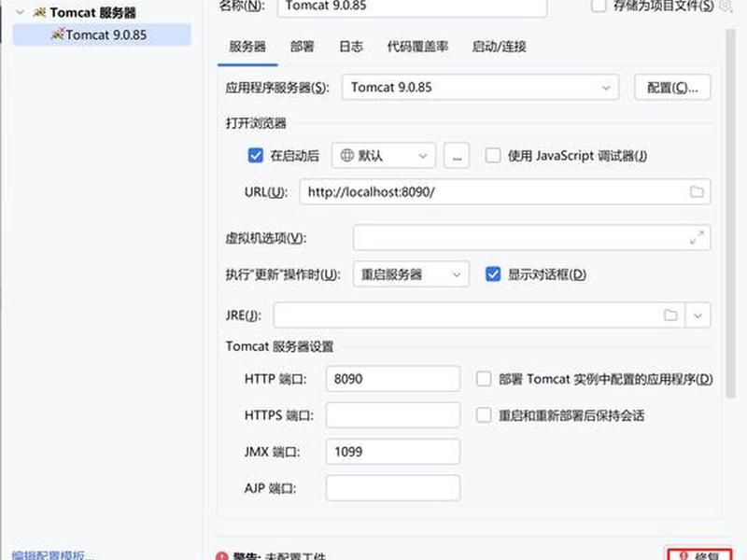Open 重启服务器 update action dropdown
747x560 pixels.
(411, 274)
